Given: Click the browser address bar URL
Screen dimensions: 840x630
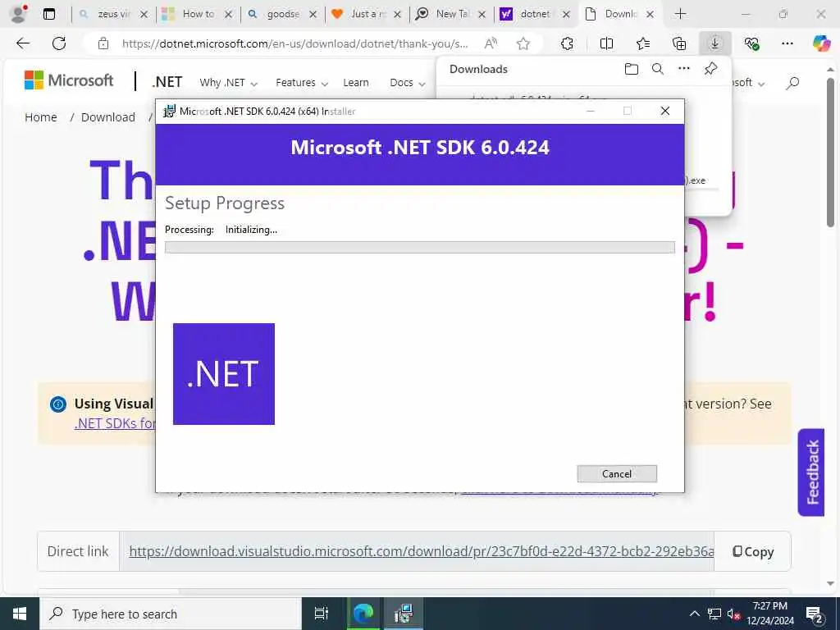Looking at the screenshot, I should 294,44.
